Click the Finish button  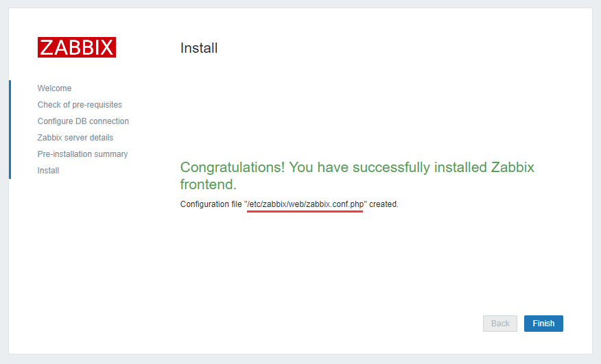pyautogui.click(x=543, y=324)
